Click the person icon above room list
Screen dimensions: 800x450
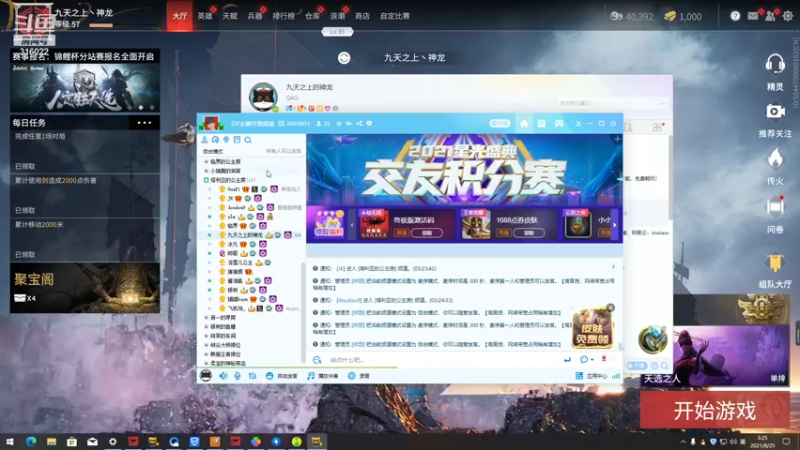point(205,140)
